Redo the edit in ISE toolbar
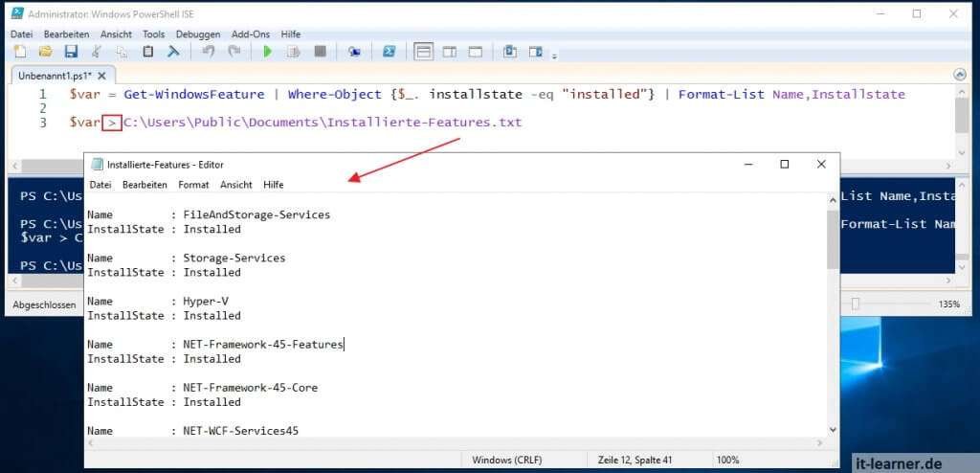Viewport: 980px width, 473px height. (x=234, y=52)
